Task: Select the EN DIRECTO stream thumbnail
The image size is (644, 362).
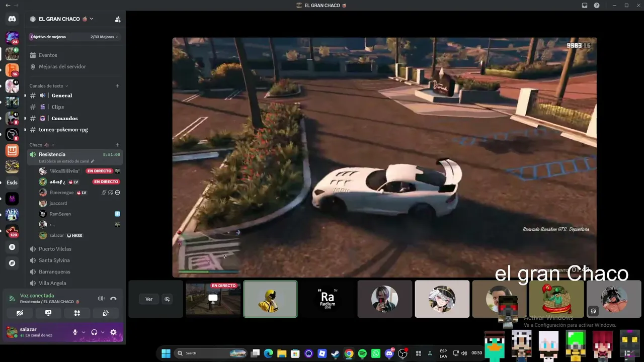Action: (213, 299)
